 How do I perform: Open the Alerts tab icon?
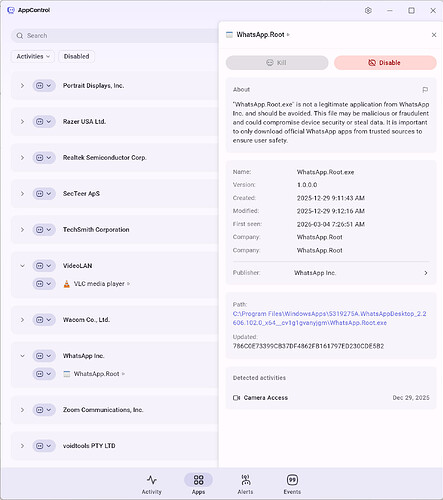245,480
